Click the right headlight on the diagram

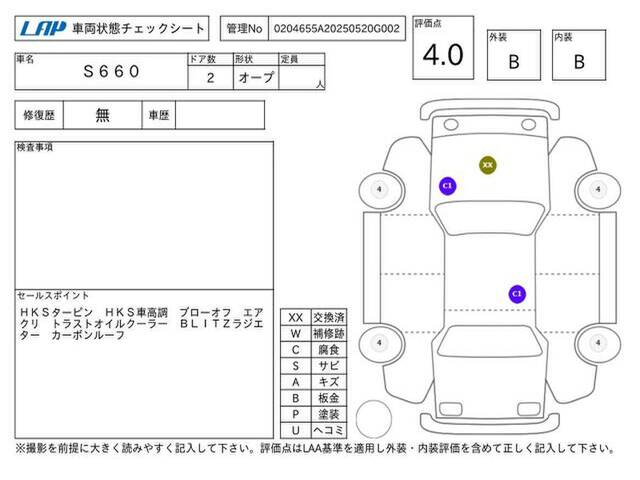pyautogui.click(x=529, y=124)
